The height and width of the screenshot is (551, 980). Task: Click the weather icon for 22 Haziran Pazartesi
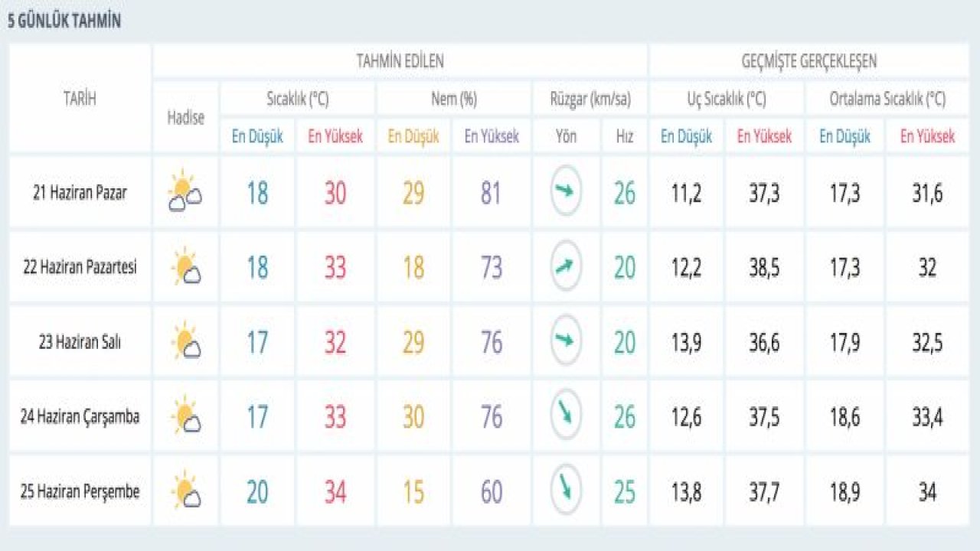pyautogui.click(x=185, y=267)
